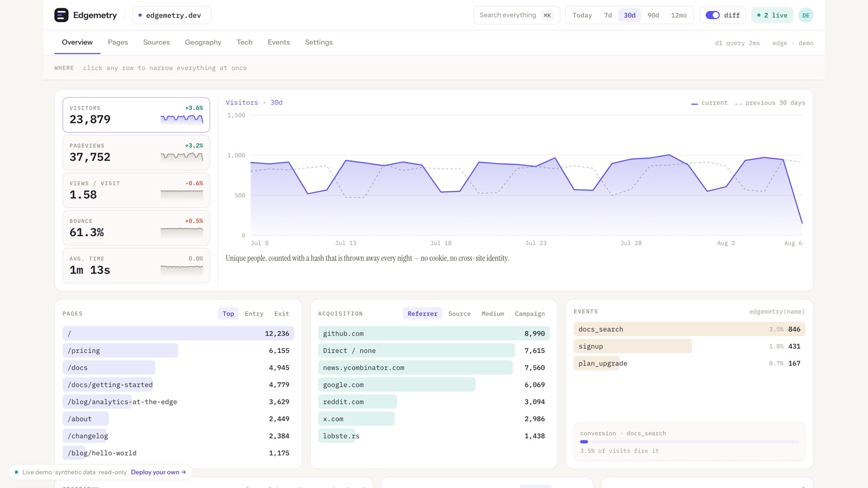The width and height of the screenshot is (868, 488).
Task: Click the previous 30 days legend entry
Action: click(x=770, y=103)
